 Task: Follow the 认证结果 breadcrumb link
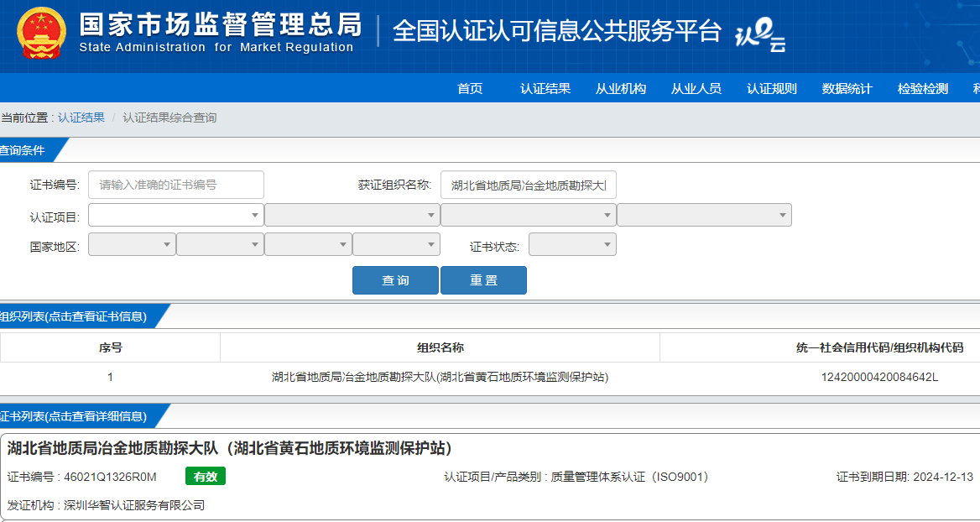click(81, 117)
